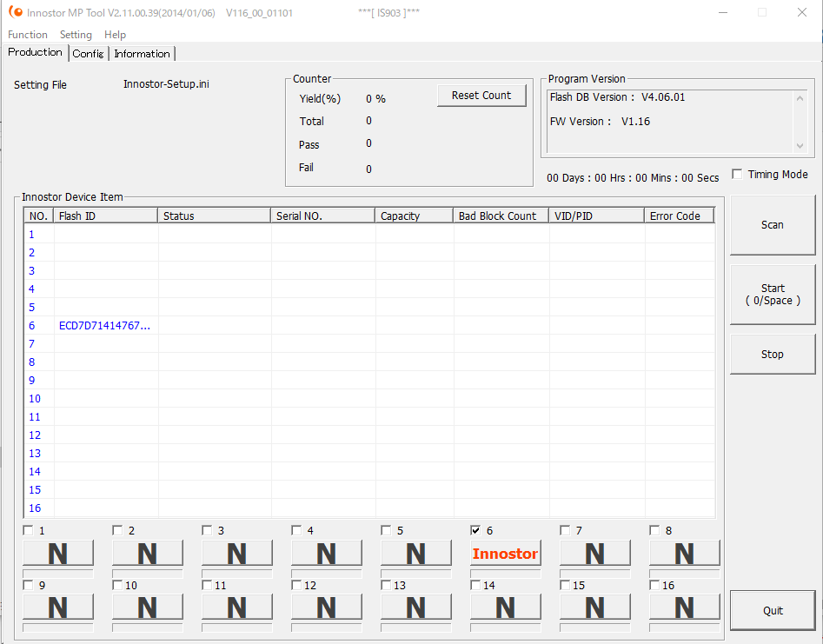Click the port 9 N status button

[57, 607]
